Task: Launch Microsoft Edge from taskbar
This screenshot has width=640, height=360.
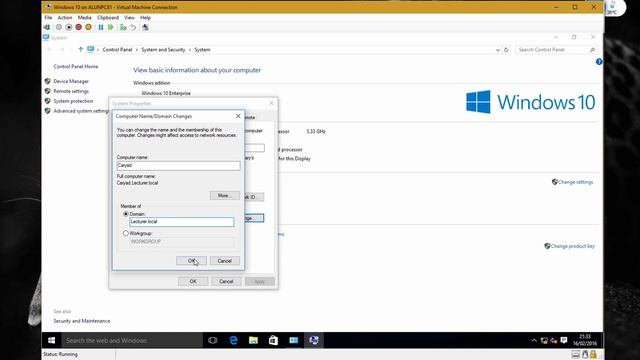Action: 233,340
